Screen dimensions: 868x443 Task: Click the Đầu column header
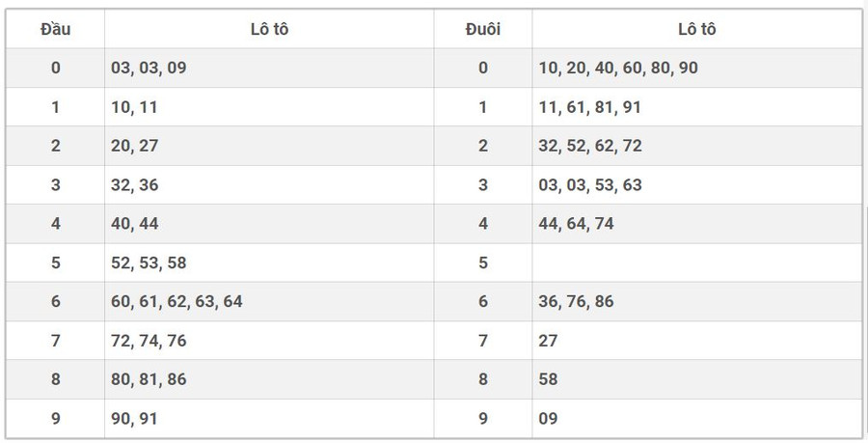click(55, 29)
